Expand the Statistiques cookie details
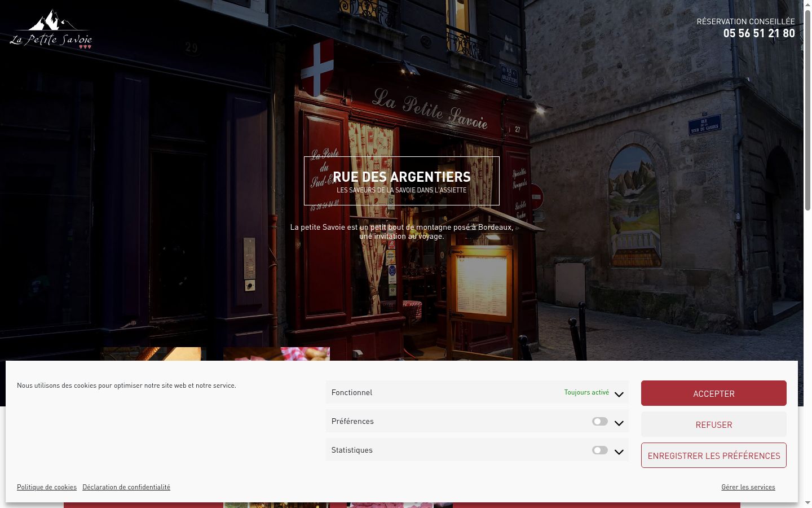Image resolution: width=812 pixels, height=508 pixels. (619, 451)
